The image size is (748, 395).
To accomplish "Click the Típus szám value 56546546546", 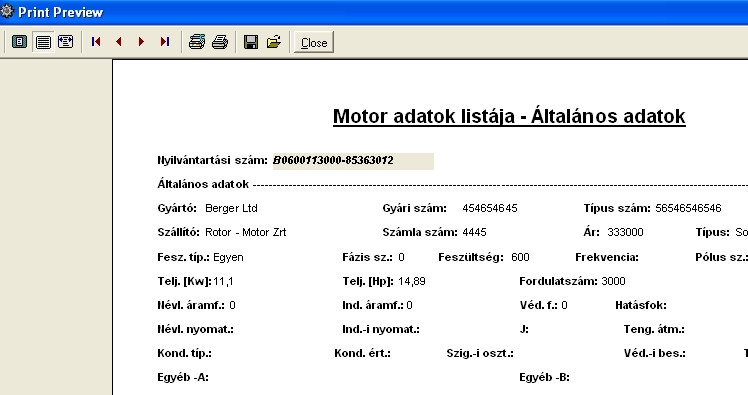I will tap(688, 208).
